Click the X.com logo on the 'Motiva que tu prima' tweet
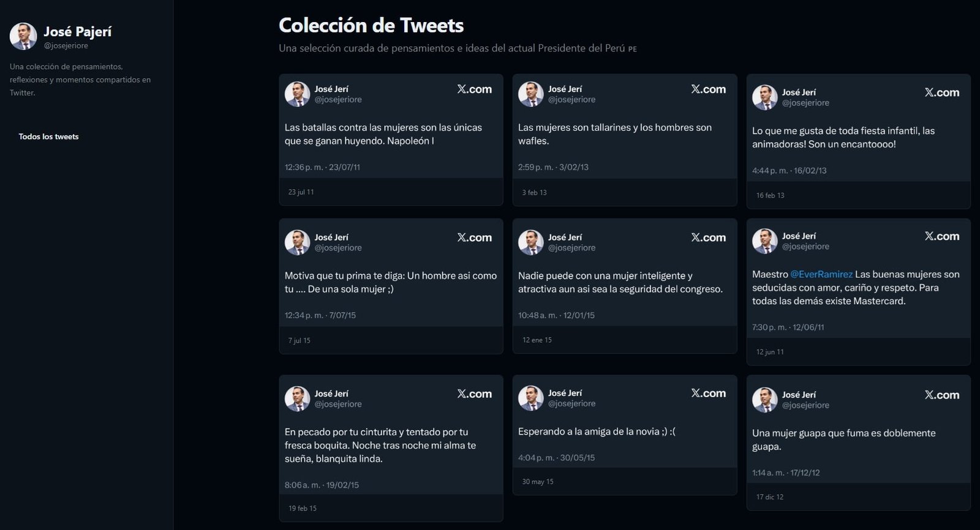980x530 pixels. (x=474, y=237)
